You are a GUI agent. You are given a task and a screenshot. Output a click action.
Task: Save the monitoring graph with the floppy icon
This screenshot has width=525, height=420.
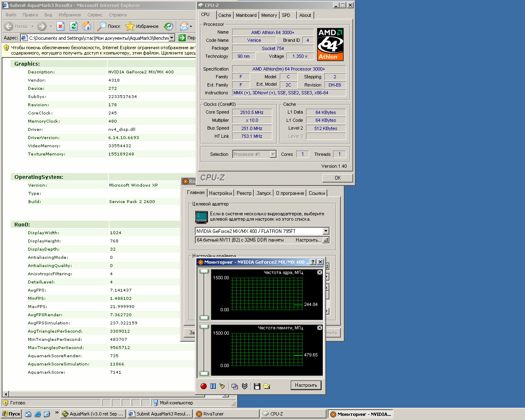point(257,386)
